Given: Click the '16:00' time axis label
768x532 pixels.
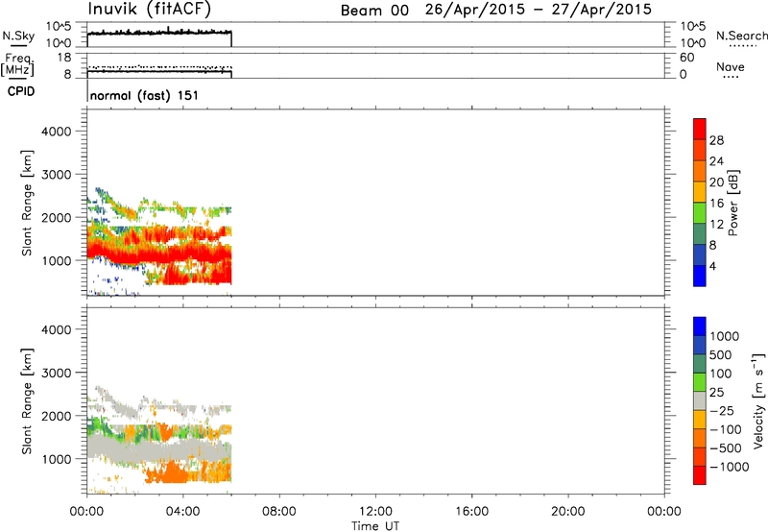Looking at the screenshot, I should (x=471, y=512).
